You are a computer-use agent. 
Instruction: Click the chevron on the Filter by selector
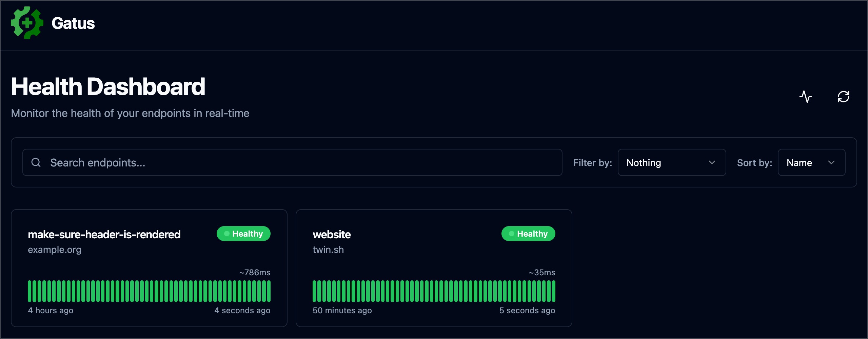click(x=712, y=163)
